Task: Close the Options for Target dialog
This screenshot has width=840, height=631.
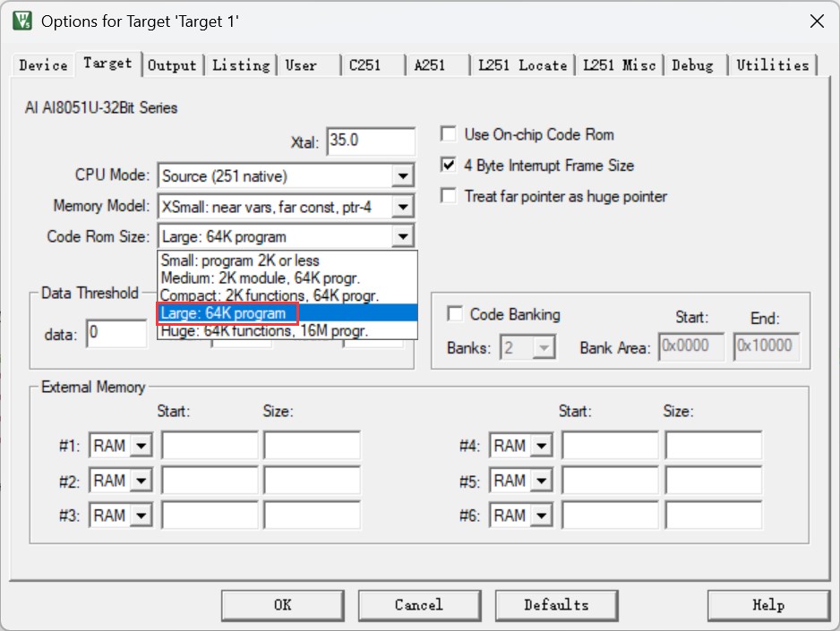Action: [817, 21]
